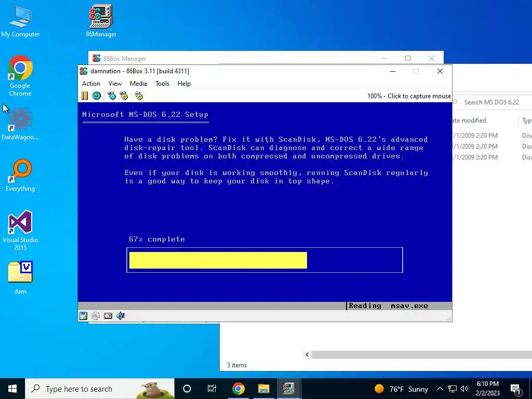Click the volume tray icon
Screen dimensions: 532x399
pyautogui.click(x=465, y=389)
